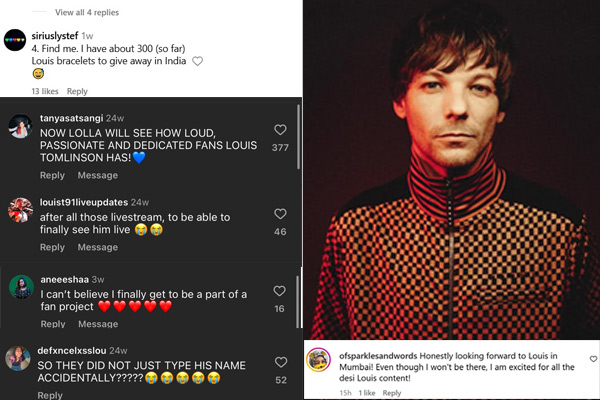Reply to siriuslystef's comment
Viewport: 600px width, 400px height.
point(77,91)
